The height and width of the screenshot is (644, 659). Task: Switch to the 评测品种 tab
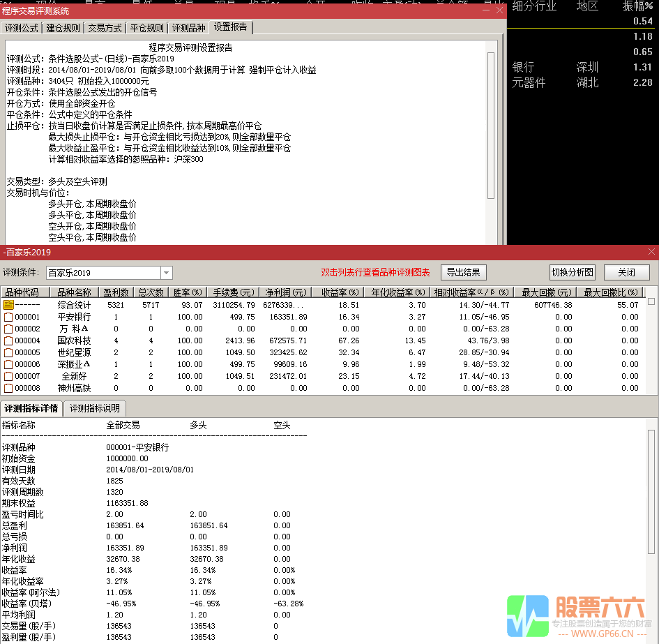click(x=188, y=28)
